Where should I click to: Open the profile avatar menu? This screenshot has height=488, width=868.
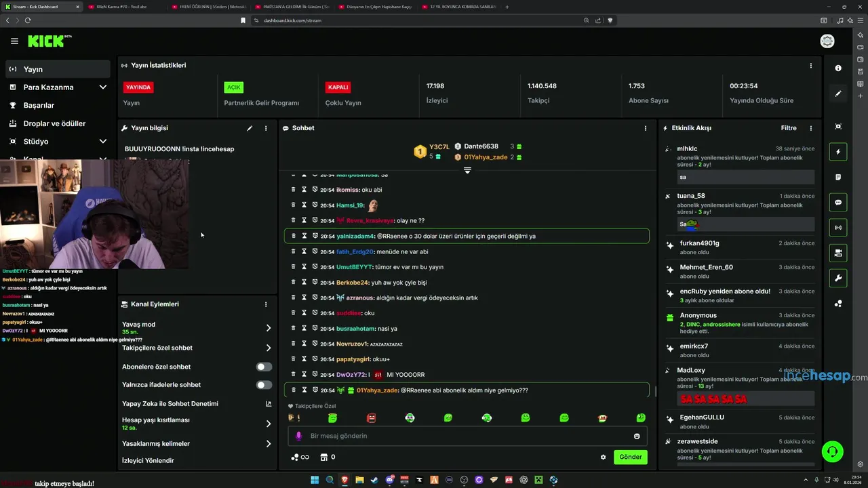click(x=827, y=41)
